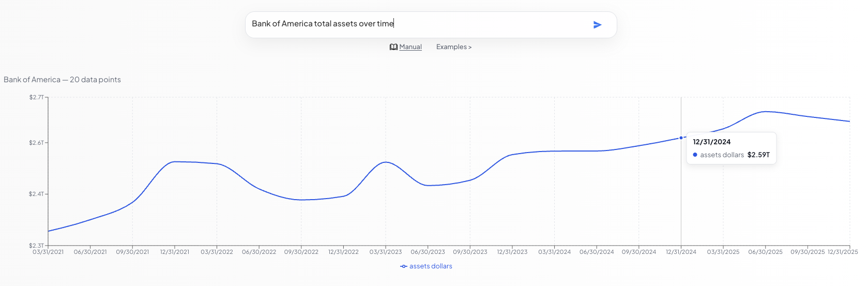Focus the Bank of America query field
This screenshot has width=868, height=286.
(414, 24)
